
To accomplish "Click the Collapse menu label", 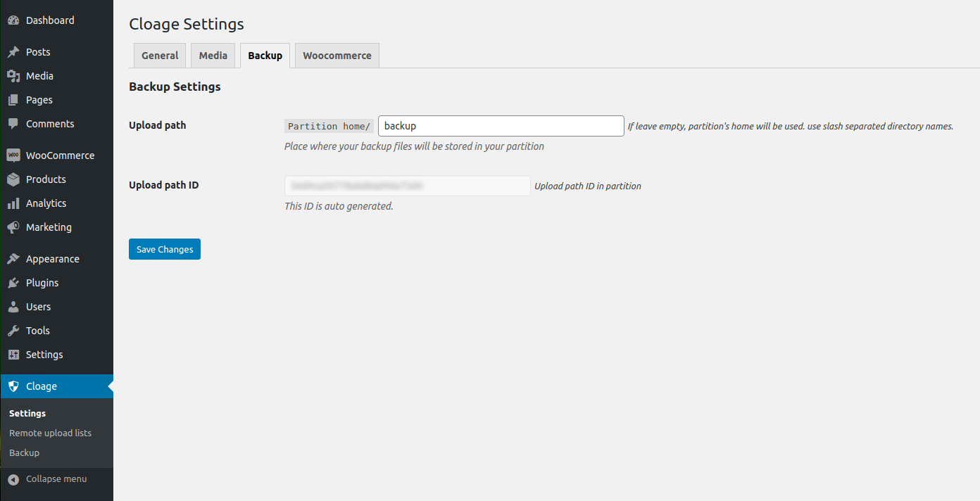I will pos(56,479).
